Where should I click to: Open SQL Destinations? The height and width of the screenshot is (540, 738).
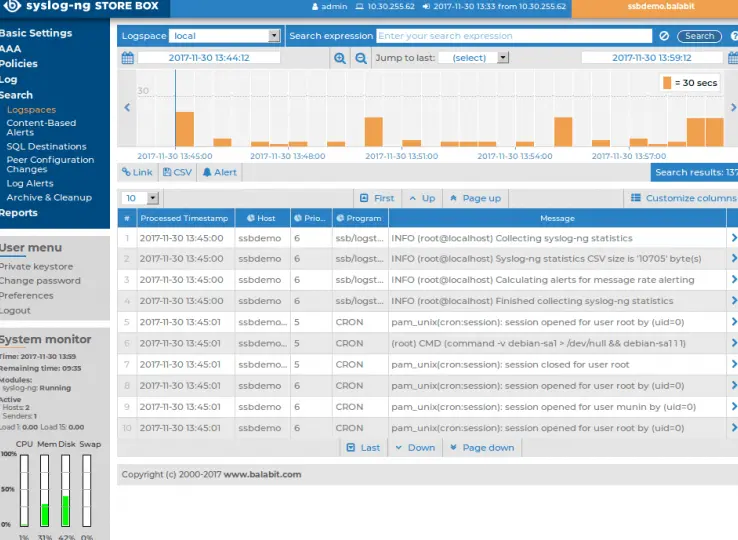(46, 146)
